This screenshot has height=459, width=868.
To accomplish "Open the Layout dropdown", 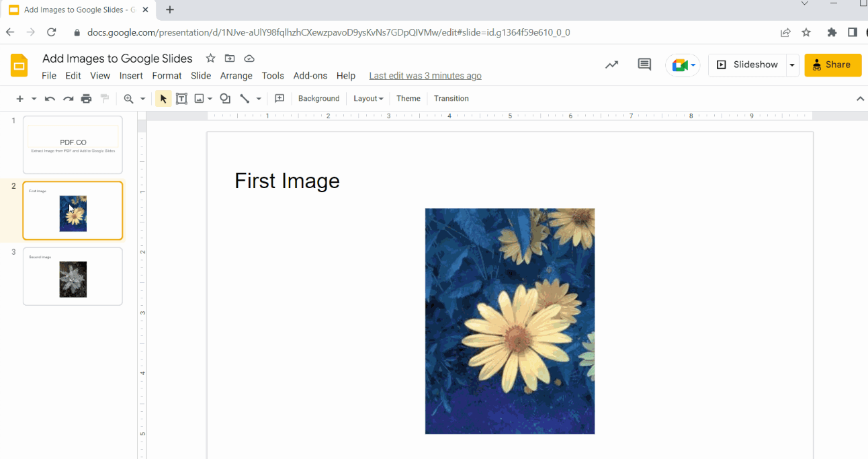I will point(368,99).
